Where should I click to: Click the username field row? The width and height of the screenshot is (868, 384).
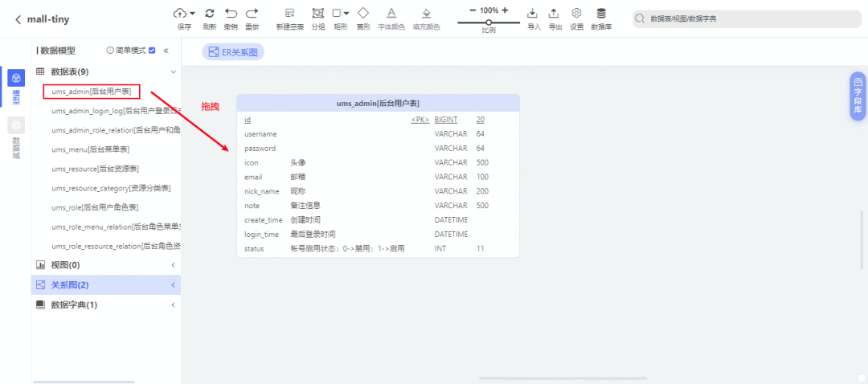[x=378, y=134]
